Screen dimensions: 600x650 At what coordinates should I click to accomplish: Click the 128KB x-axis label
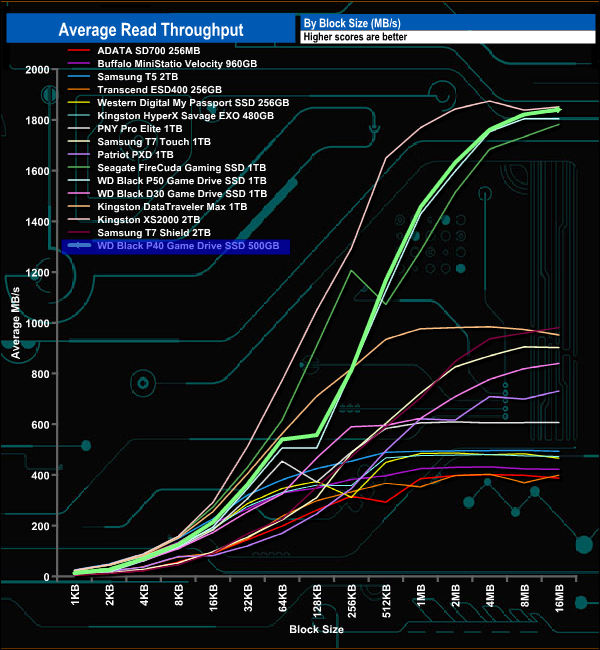[317, 601]
